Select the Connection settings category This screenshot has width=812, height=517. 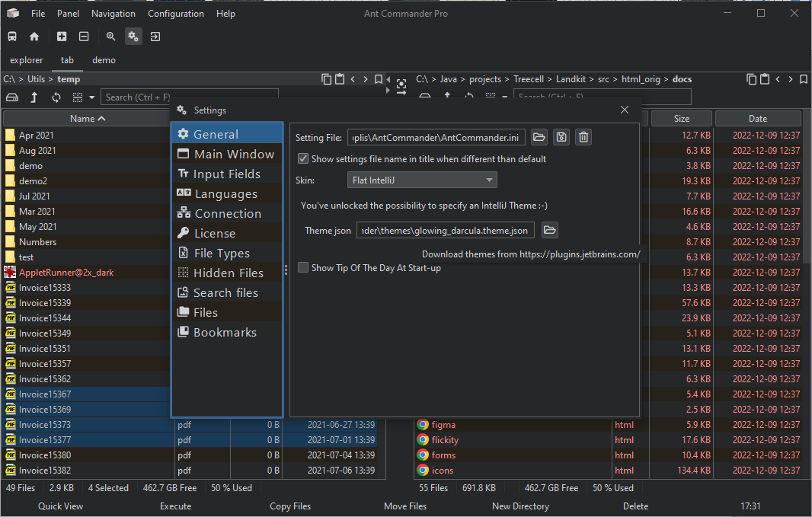pos(227,213)
